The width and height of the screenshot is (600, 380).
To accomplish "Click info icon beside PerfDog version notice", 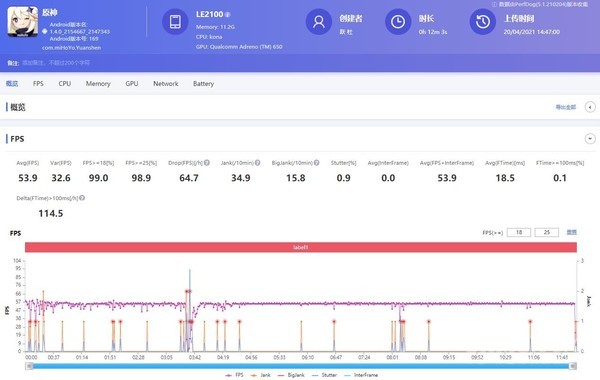I will [x=494, y=4].
